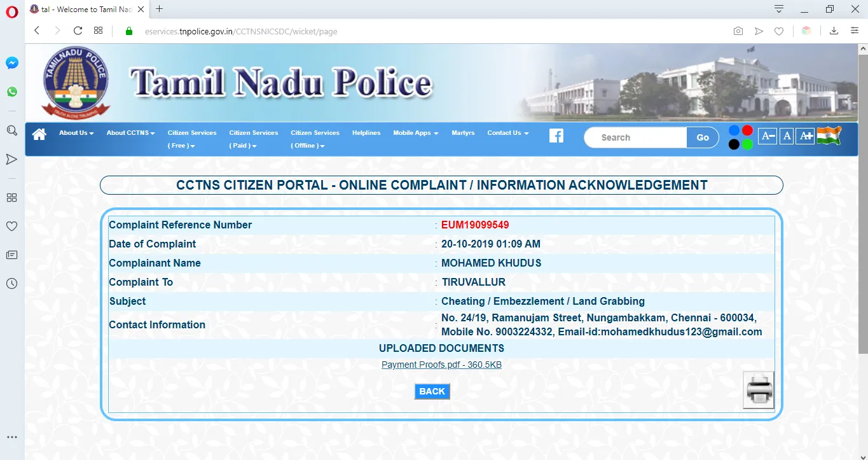
Task: Go forward in browser history
Action: (x=57, y=31)
